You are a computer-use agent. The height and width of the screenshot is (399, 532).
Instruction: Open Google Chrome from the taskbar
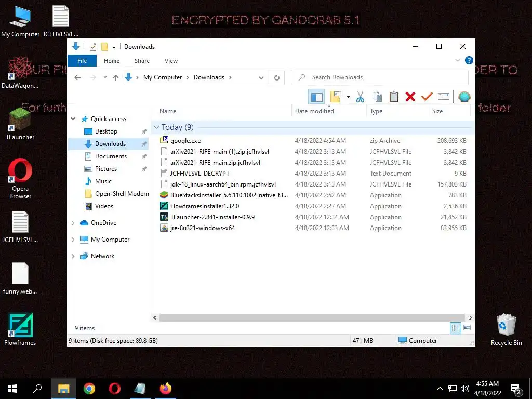click(x=89, y=389)
